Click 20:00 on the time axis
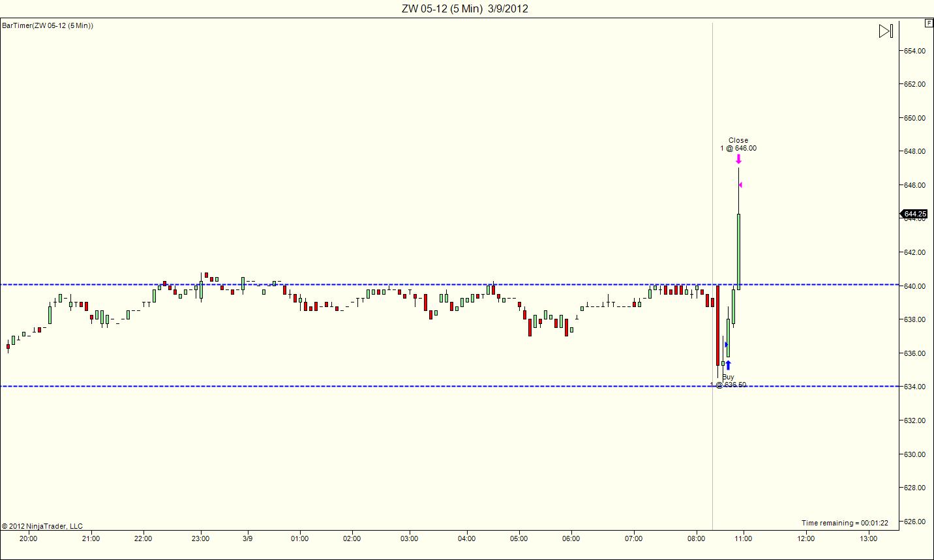 [28, 538]
